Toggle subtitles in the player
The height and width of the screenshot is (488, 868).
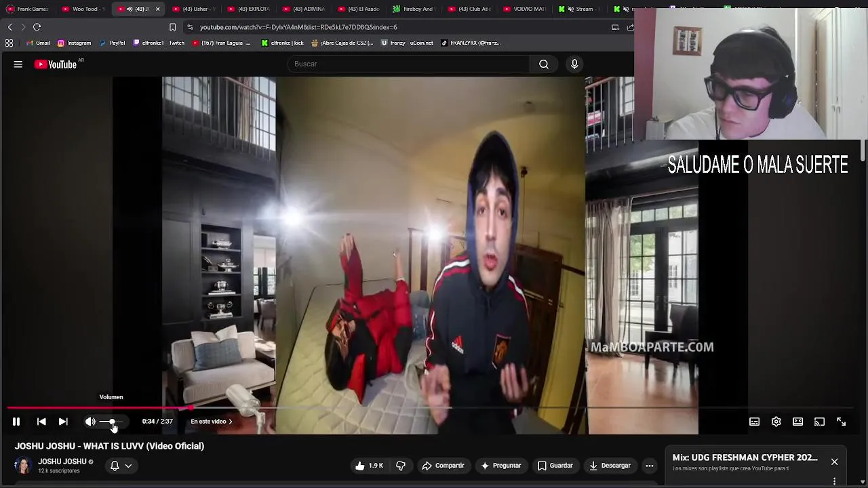754,422
